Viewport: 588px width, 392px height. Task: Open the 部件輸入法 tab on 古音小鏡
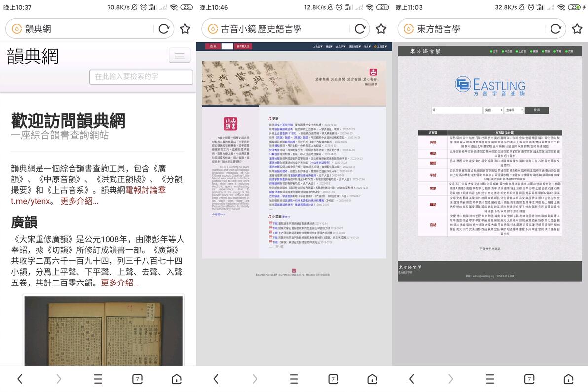point(243,46)
